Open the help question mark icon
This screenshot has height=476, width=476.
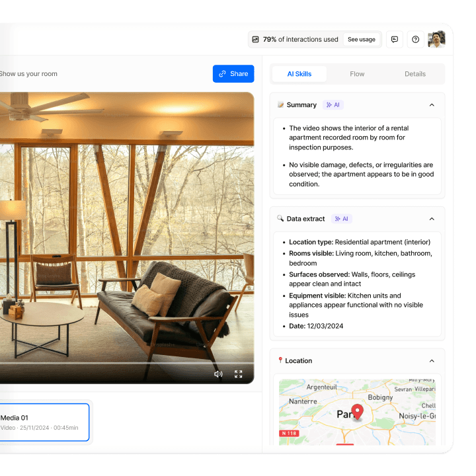pyautogui.click(x=415, y=40)
